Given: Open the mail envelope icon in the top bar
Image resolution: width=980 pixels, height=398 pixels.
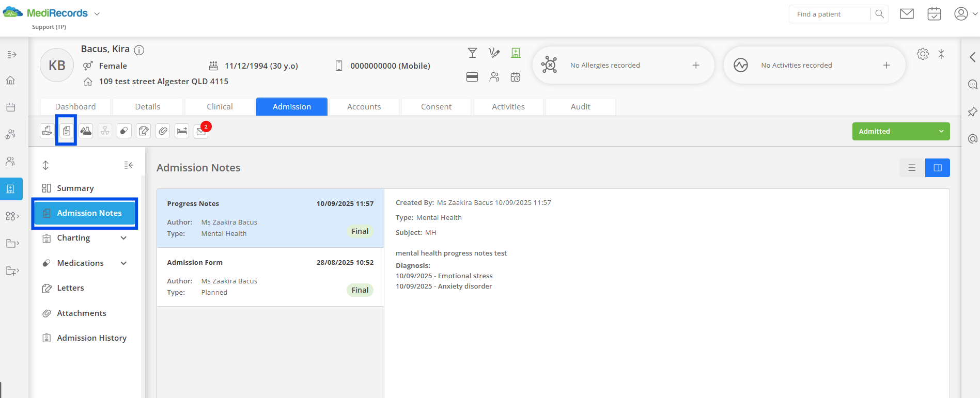Looking at the screenshot, I should click(x=907, y=14).
